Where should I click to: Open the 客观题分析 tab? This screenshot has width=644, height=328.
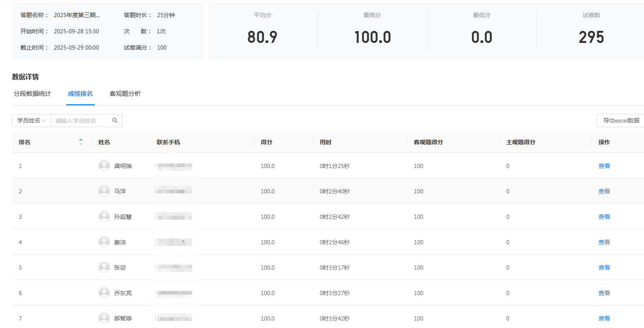click(x=125, y=94)
